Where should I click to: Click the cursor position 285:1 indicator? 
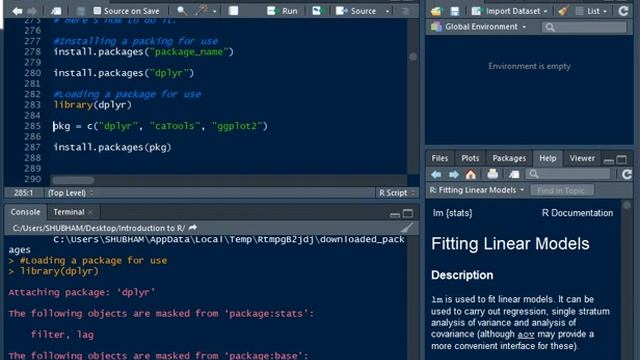click(23, 193)
